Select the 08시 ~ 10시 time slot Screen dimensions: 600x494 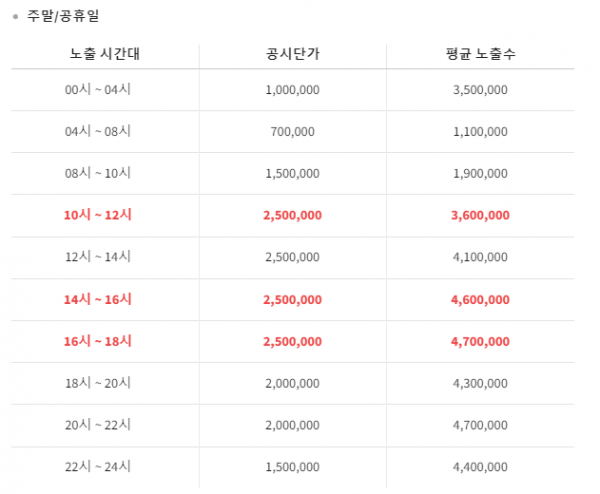click(x=98, y=173)
